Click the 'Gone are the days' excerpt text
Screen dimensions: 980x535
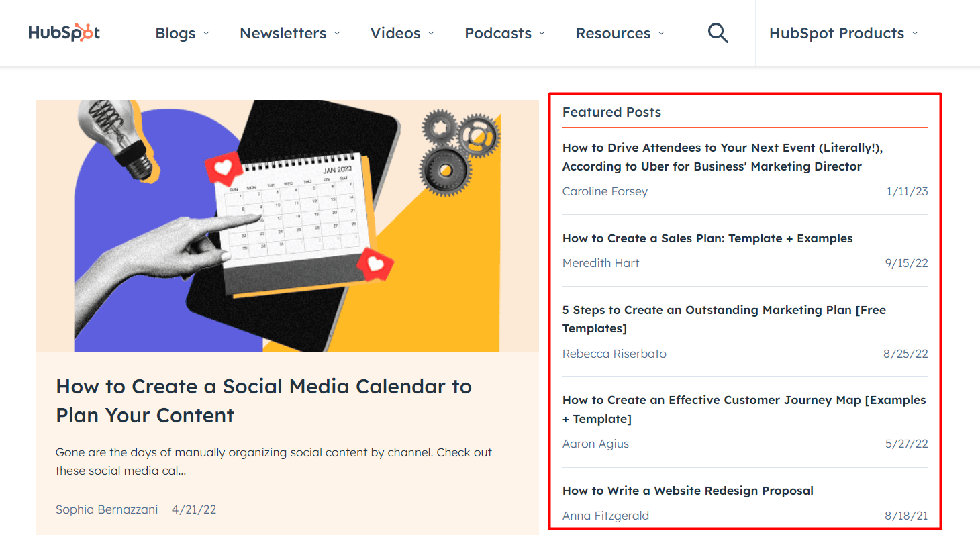(274, 461)
